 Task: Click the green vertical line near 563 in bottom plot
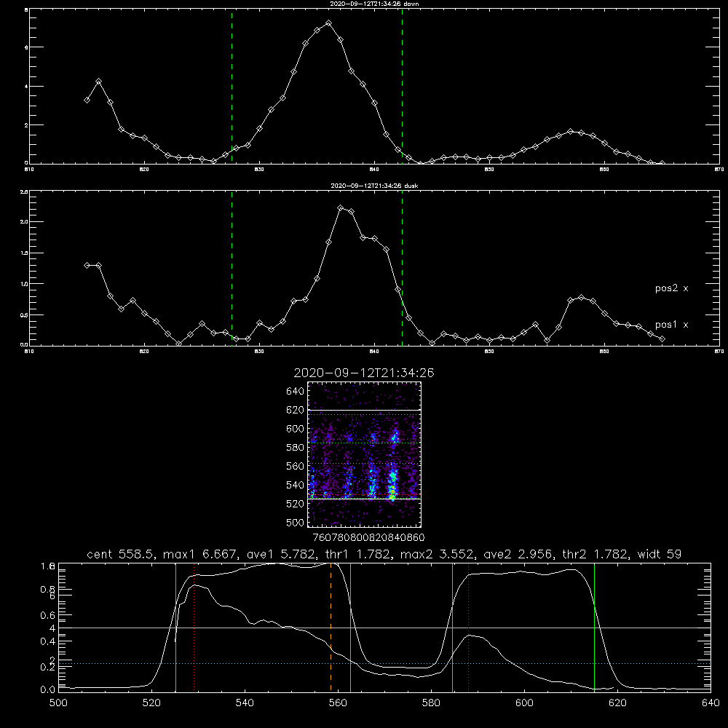pyautogui.click(x=351, y=627)
